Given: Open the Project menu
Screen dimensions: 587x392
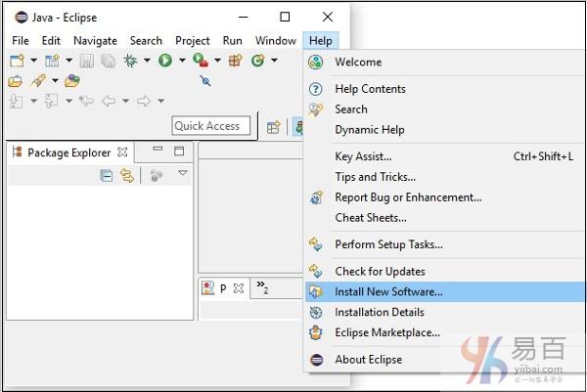Looking at the screenshot, I should pos(193,41).
